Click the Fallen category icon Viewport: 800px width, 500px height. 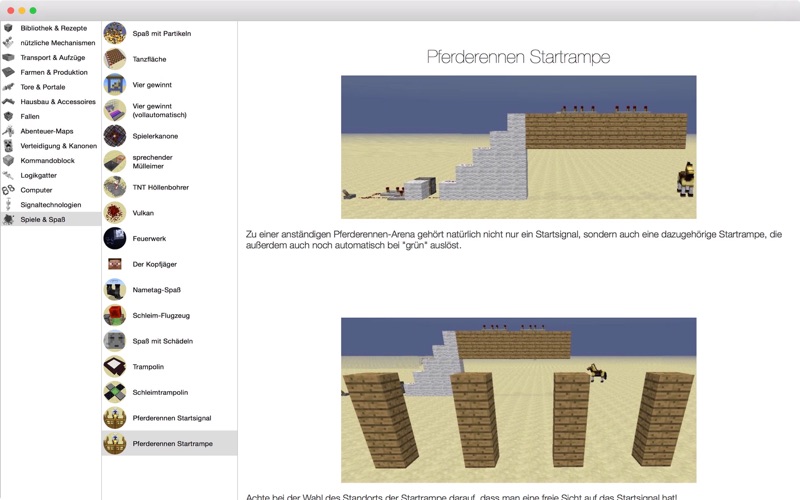(x=8, y=116)
